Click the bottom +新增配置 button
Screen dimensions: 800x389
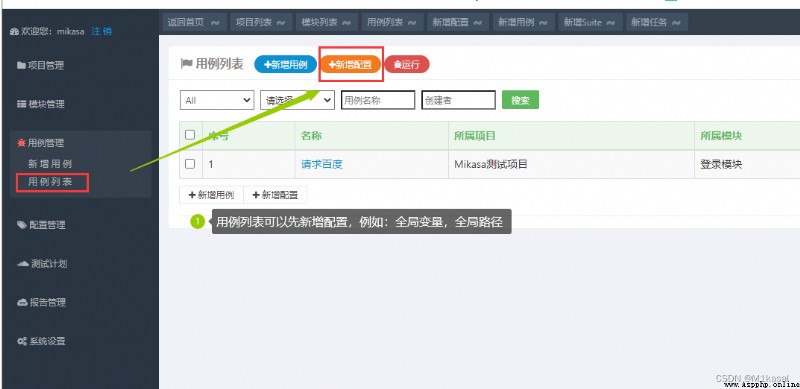coord(275,195)
